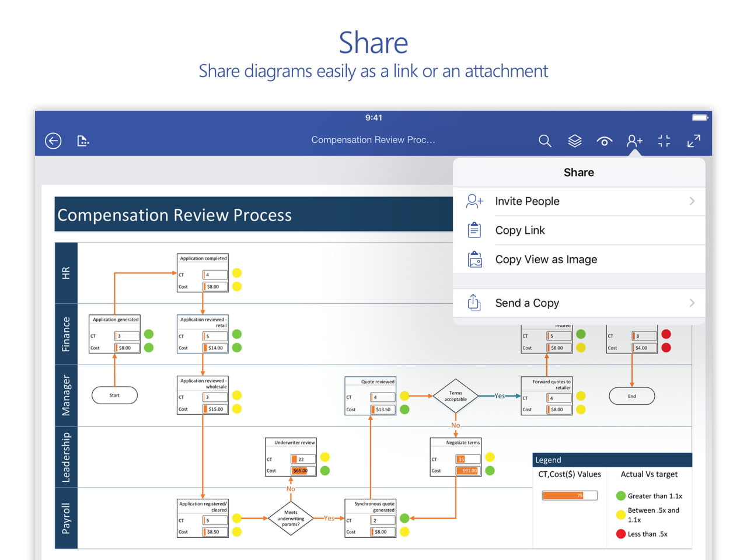This screenshot has height=560, width=747.
Task: Tap the back arrow to exit the diagram
Action: click(x=53, y=141)
